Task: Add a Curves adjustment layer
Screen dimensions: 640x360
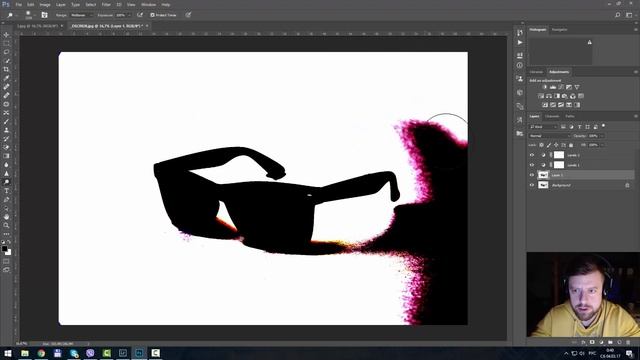Action: (561, 87)
